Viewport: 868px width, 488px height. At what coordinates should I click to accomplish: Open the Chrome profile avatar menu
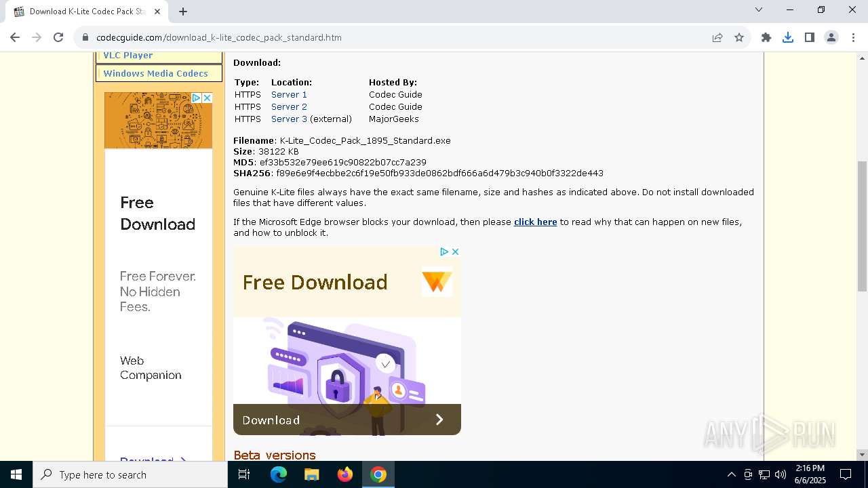[x=831, y=37]
